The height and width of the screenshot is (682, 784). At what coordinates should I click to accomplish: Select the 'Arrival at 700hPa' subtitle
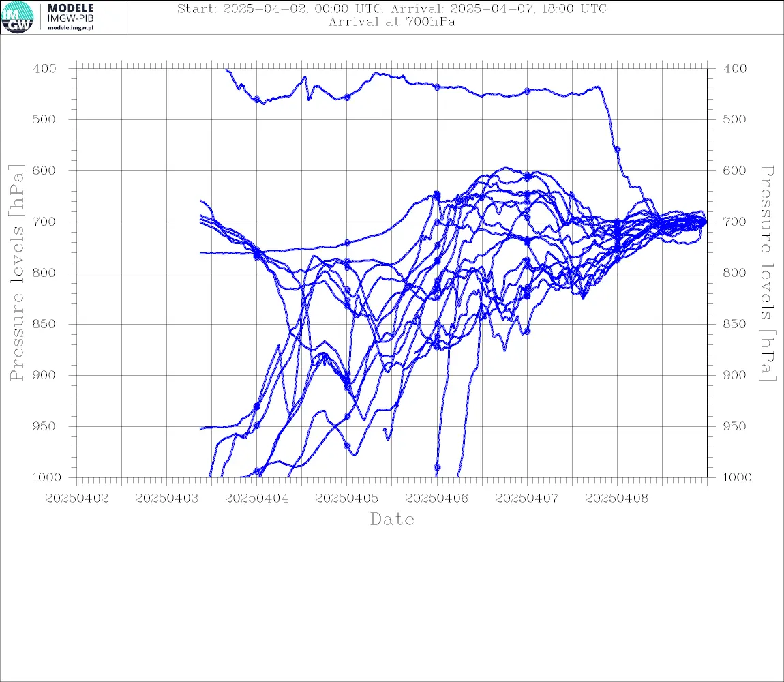(x=392, y=22)
